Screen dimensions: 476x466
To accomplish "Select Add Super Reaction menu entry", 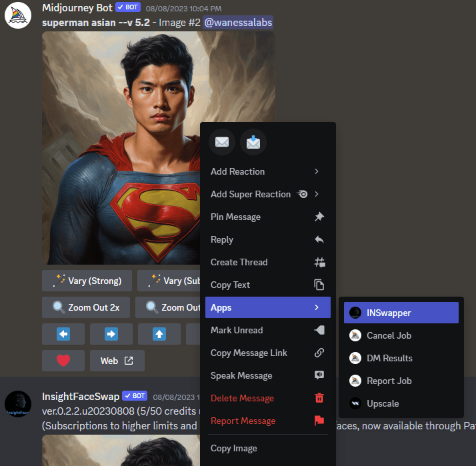I will [268, 194].
